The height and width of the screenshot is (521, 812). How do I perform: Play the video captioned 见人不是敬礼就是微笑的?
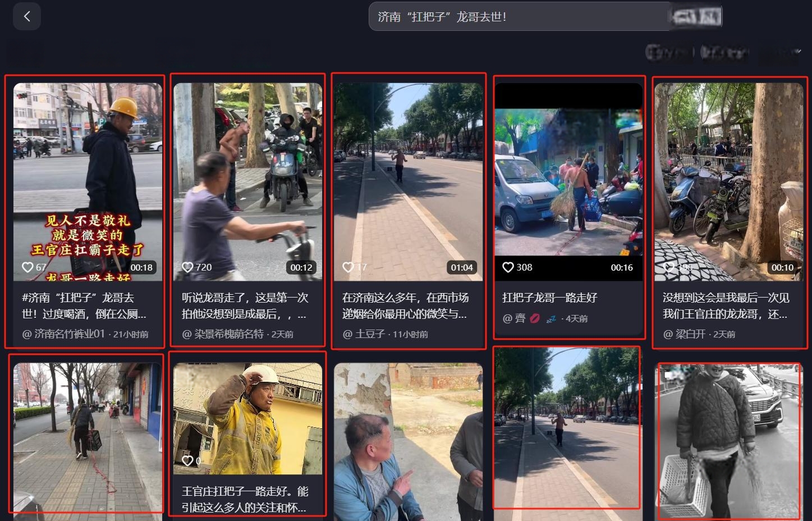click(x=88, y=182)
